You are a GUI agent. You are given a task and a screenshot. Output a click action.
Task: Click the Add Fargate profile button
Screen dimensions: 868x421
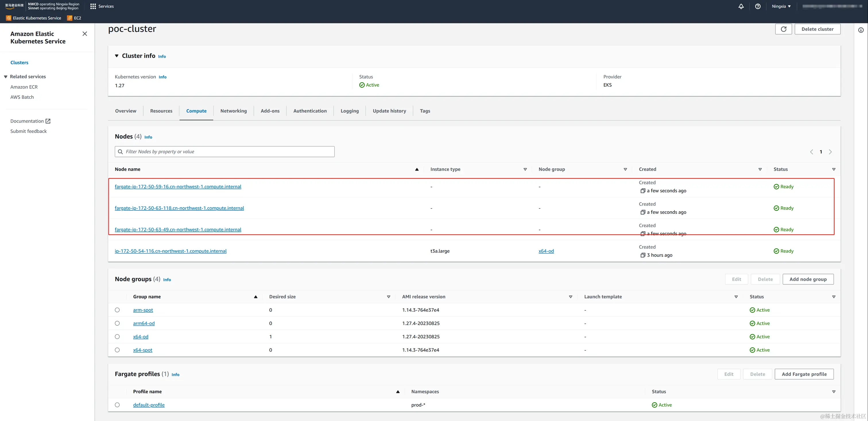coord(804,374)
